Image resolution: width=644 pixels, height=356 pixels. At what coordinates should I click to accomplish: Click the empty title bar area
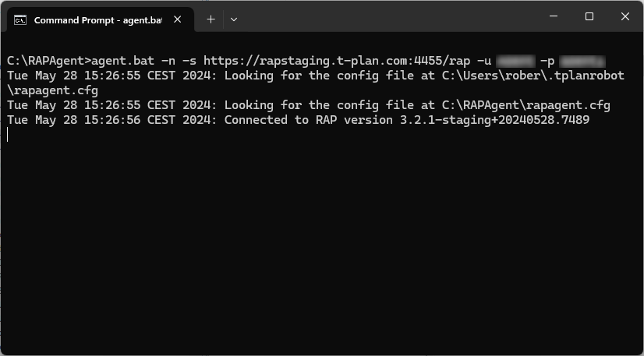(390, 17)
